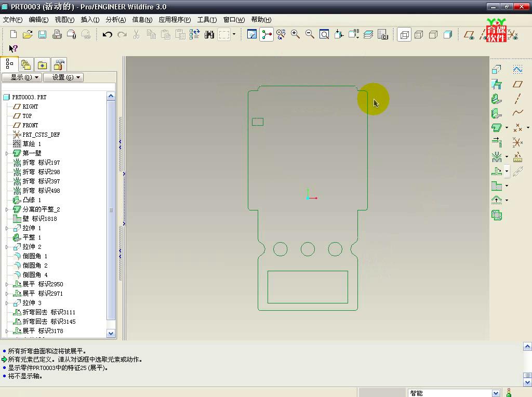
Task: Expand the 第一壁 feature in the model tree
Action: [7, 153]
